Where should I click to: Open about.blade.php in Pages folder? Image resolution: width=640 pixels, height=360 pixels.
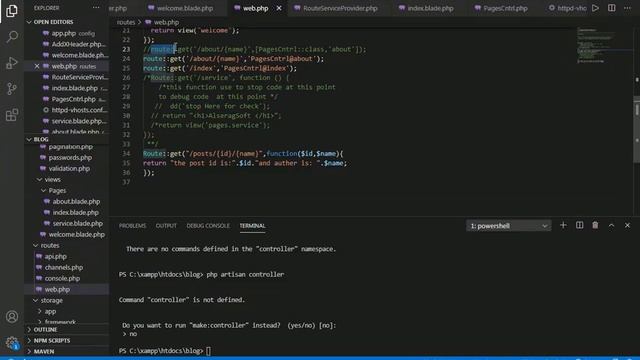click(67, 202)
